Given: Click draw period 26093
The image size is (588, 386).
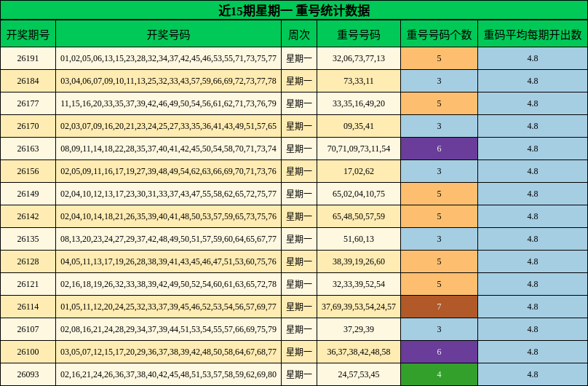Looking at the screenshot, I should 28,374.
